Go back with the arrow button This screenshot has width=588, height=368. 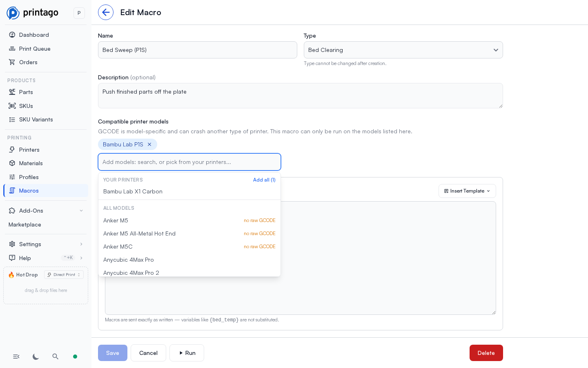click(106, 12)
